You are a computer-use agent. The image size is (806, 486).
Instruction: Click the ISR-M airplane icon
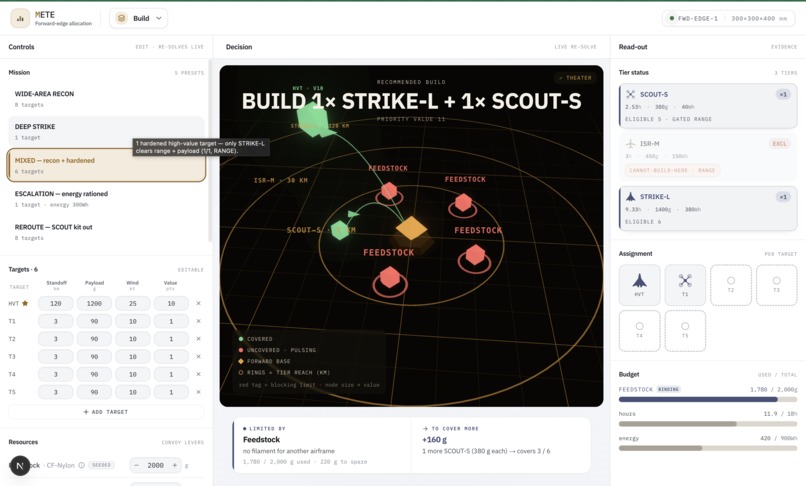click(631, 143)
